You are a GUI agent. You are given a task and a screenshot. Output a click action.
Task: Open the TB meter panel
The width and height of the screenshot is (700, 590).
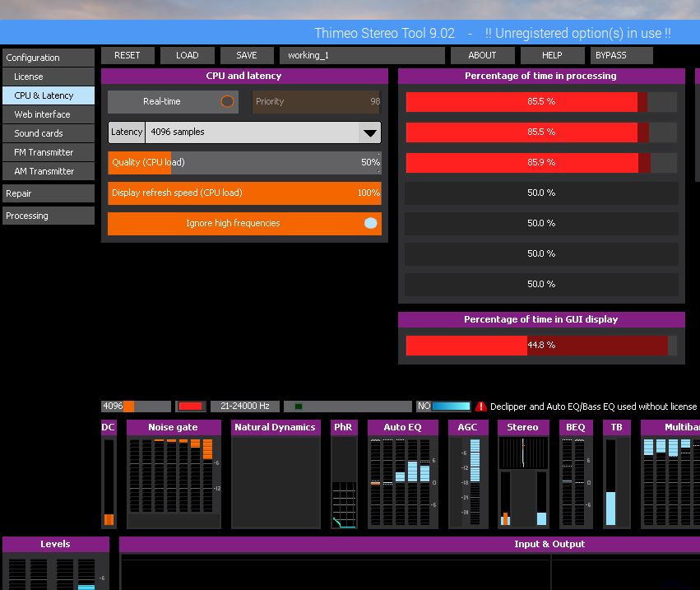(x=617, y=474)
